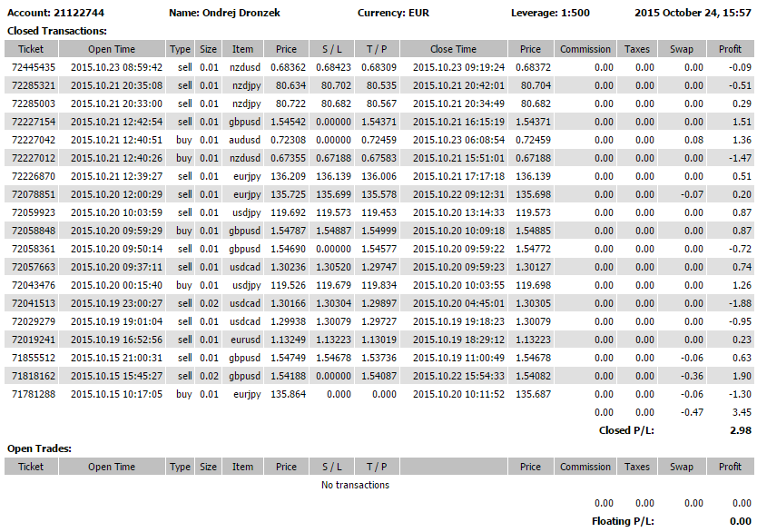Select ticket number 72227154

click(34, 122)
